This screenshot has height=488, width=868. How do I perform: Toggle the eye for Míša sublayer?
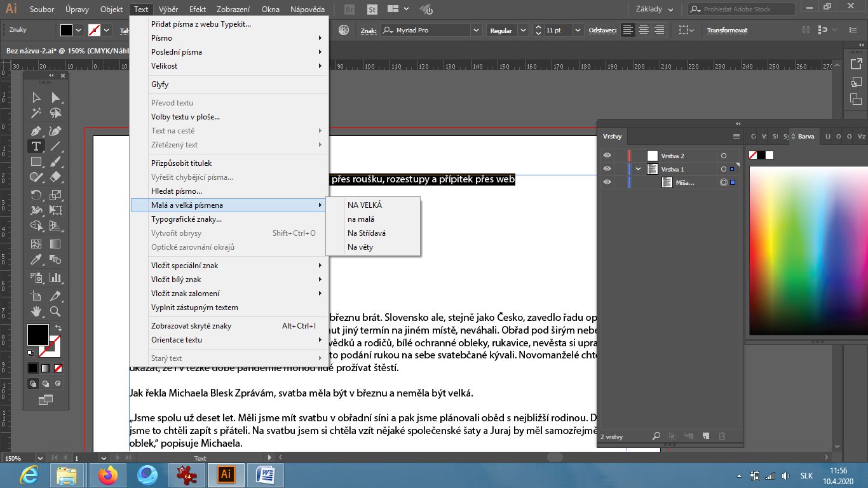(x=607, y=182)
